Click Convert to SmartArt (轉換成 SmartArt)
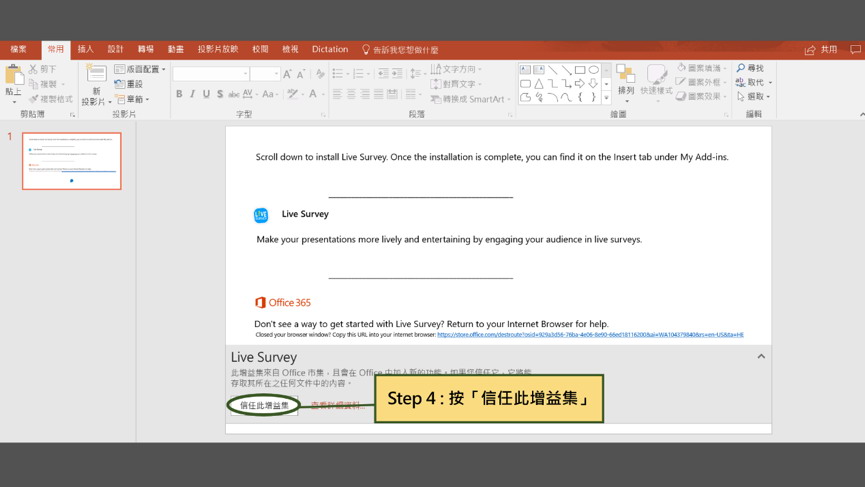The height and width of the screenshot is (487, 865). [471, 99]
